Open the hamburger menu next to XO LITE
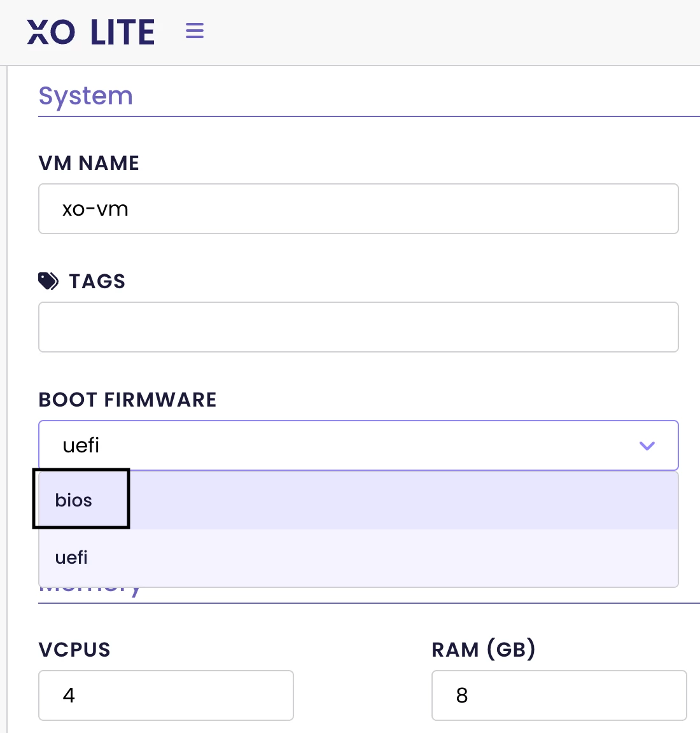This screenshot has width=700, height=733. (x=195, y=31)
